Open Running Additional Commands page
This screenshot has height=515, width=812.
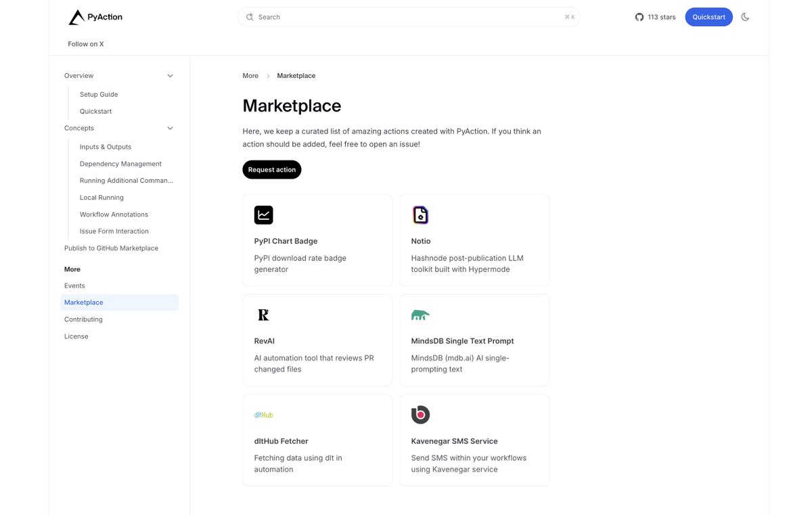(127, 181)
